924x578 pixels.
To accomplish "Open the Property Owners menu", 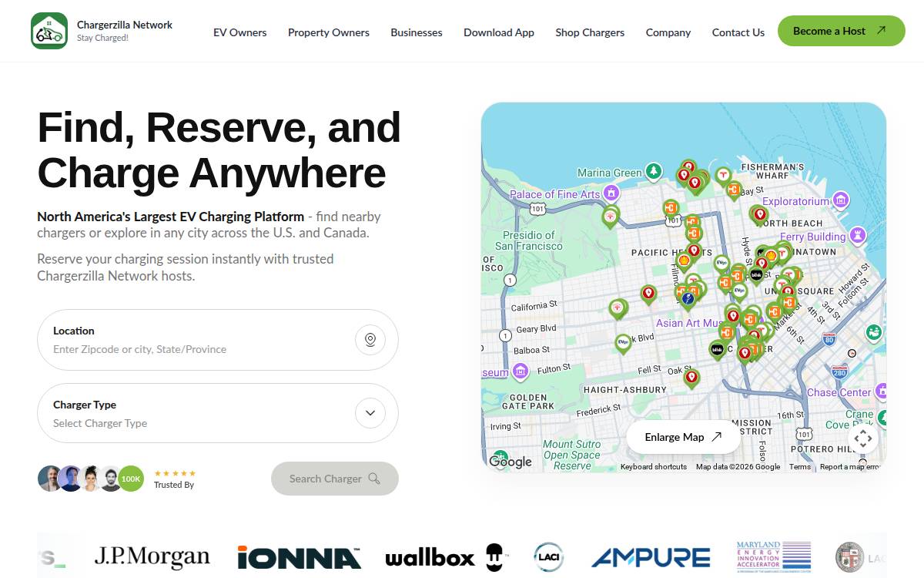I will [329, 32].
